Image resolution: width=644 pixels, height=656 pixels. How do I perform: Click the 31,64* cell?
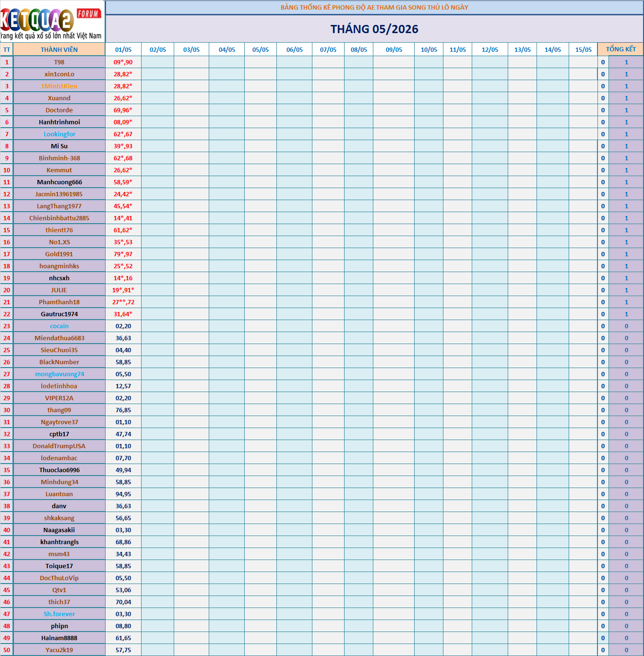tap(123, 314)
